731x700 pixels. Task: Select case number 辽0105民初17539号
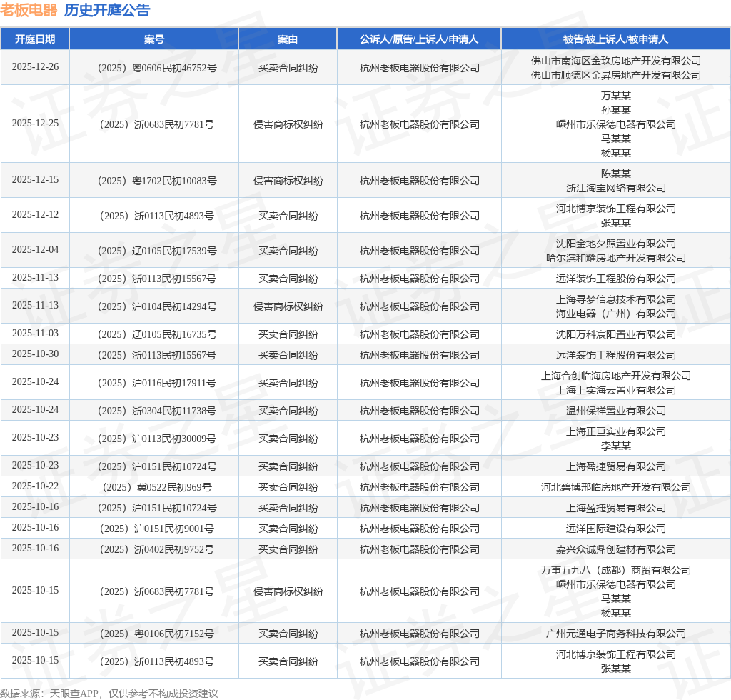point(174,251)
